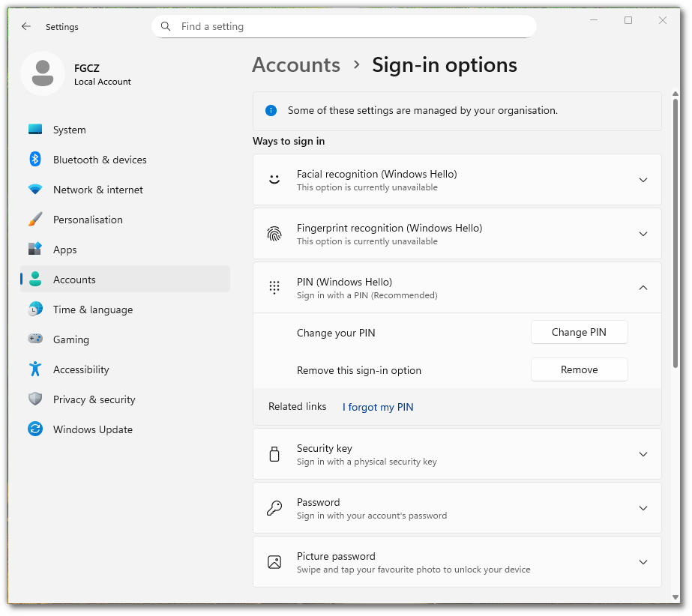The height and width of the screenshot is (616, 692).
Task: Click the Local Account label
Action: pyautogui.click(x=103, y=82)
